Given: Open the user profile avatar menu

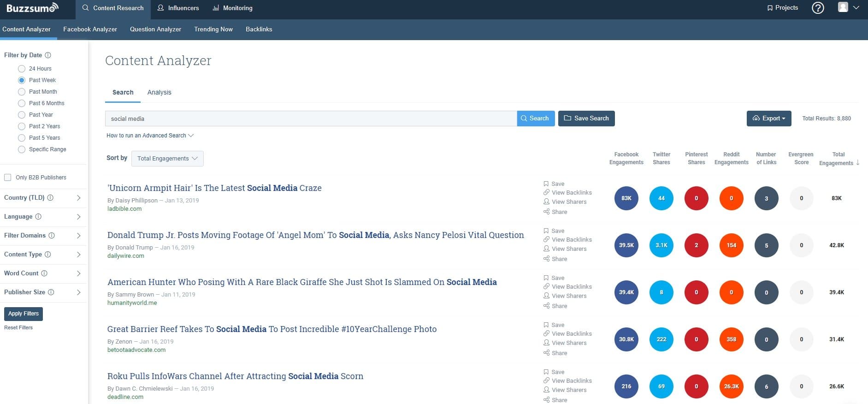Looking at the screenshot, I should pyautogui.click(x=848, y=7).
